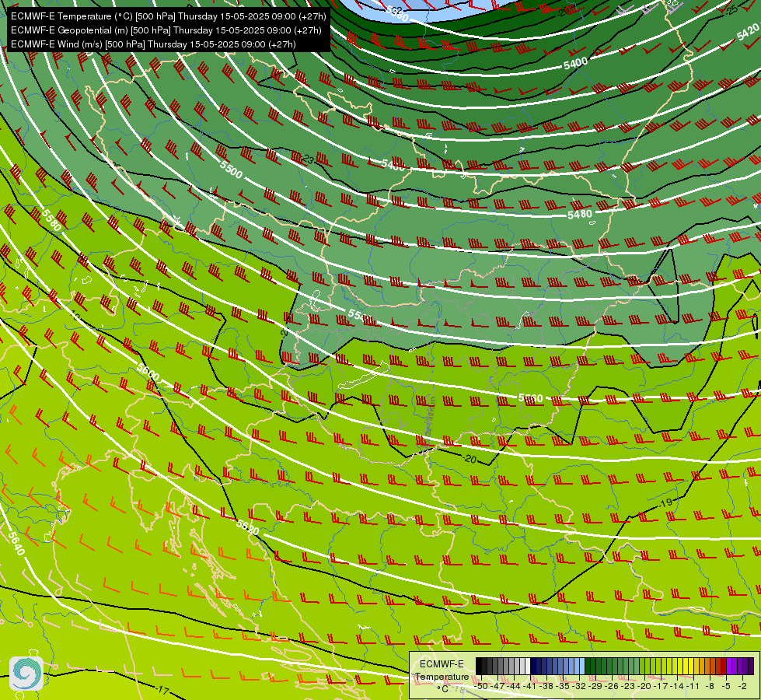Viewport: 761px width, 700px height.
Task: Click the 5600 geopotential contour label
Action: tap(148, 372)
